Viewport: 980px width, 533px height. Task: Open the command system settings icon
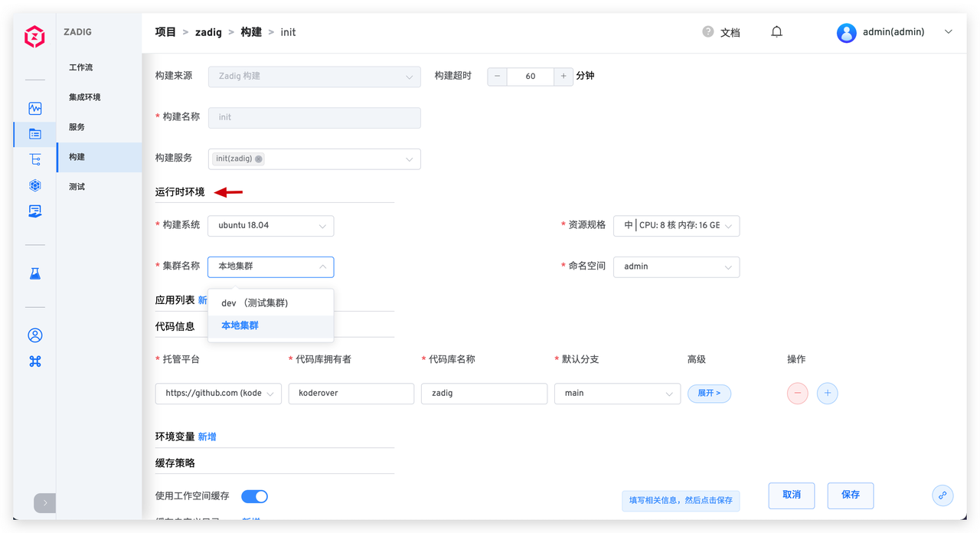35,361
